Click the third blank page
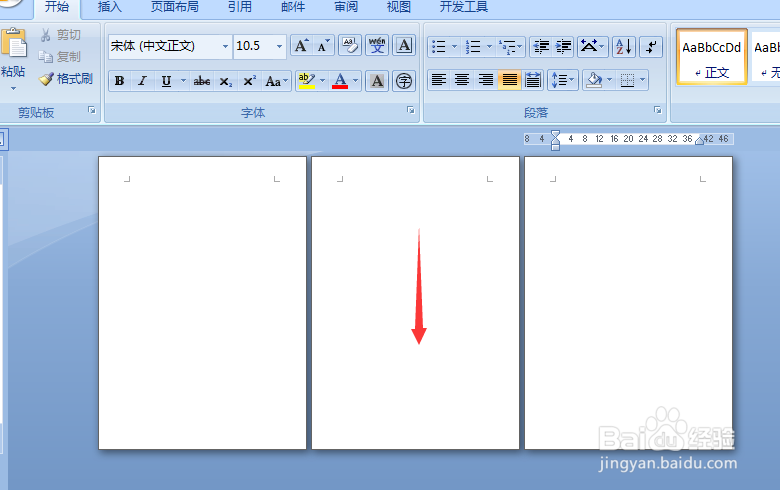This screenshot has width=780, height=490. 628,303
